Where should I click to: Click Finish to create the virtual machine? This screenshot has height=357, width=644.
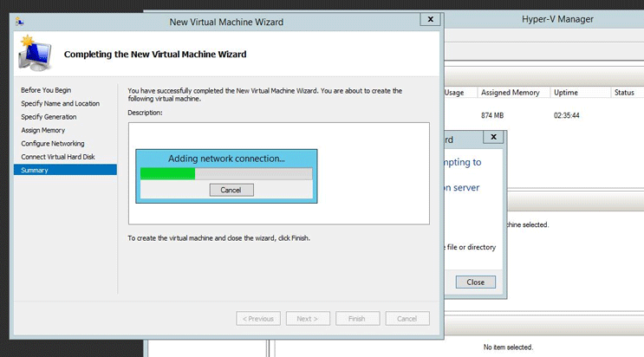tap(357, 318)
